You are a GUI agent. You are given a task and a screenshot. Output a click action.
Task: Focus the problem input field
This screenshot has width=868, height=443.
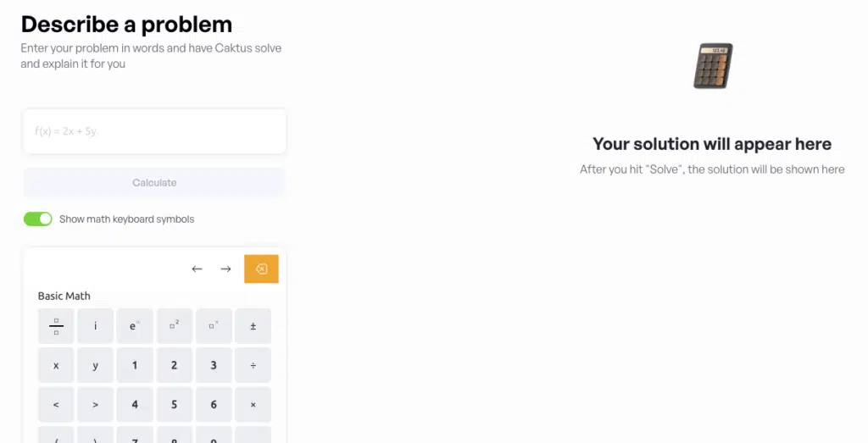(x=154, y=131)
